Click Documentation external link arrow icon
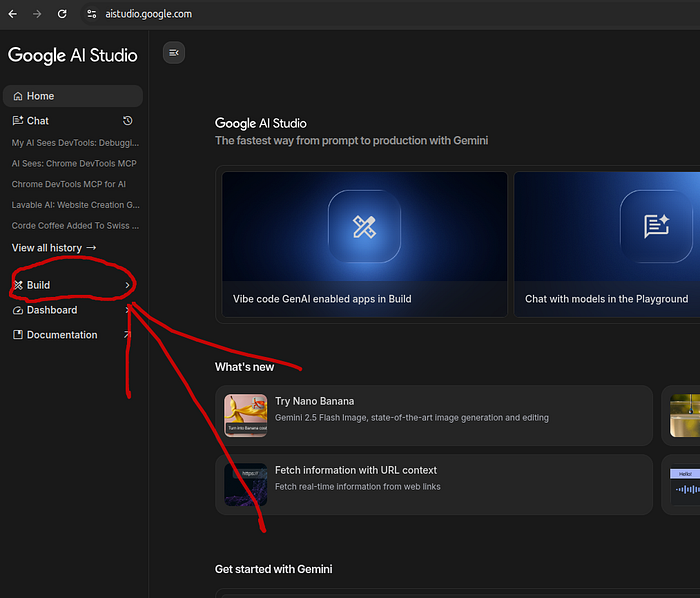700x598 pixels. pyautogui.click(x=127, y=334)
